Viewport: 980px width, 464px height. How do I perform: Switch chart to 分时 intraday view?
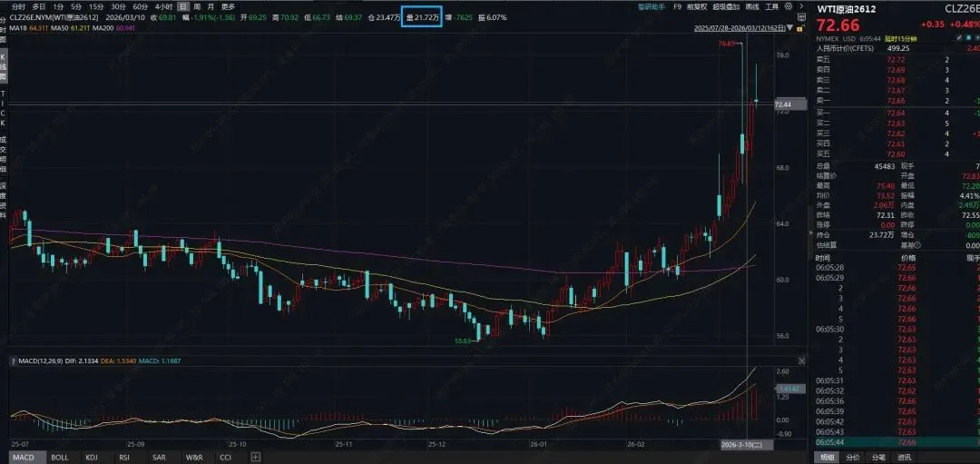pos(18,6)
